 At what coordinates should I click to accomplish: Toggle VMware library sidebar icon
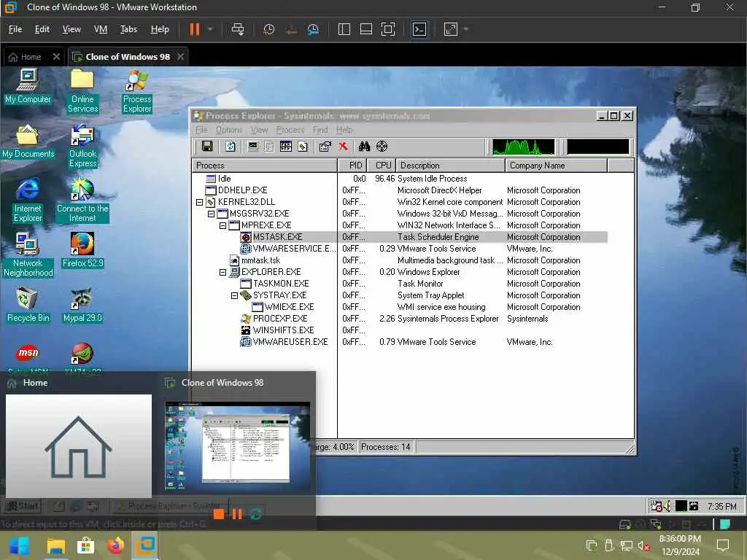pyautogui.click(x=344, y=29)
